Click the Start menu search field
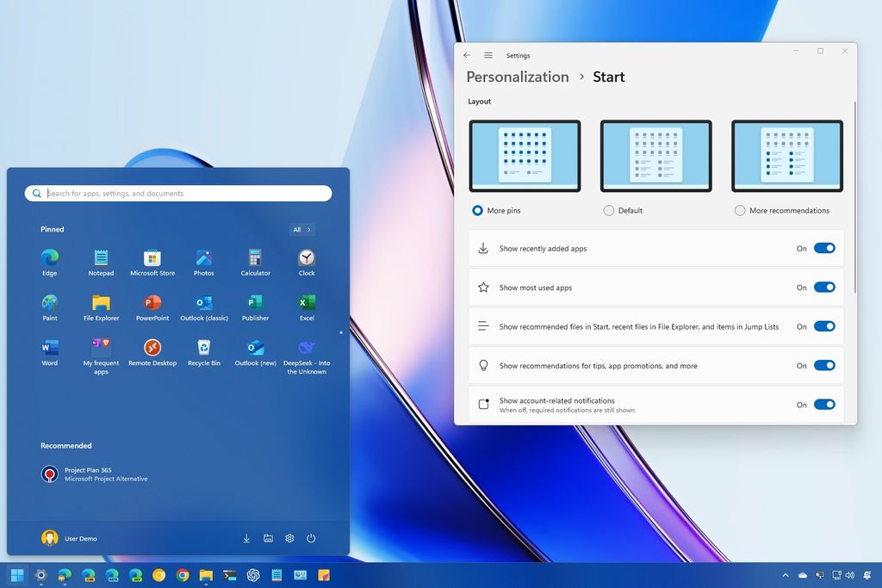This screenshot has height=588, width=882. [x=177, y=193]
